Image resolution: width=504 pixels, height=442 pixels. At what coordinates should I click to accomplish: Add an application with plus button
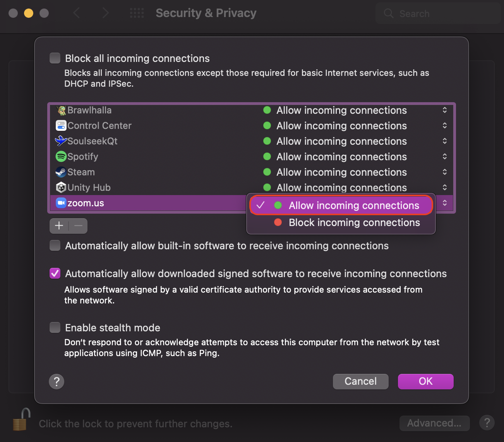(59, 226)
